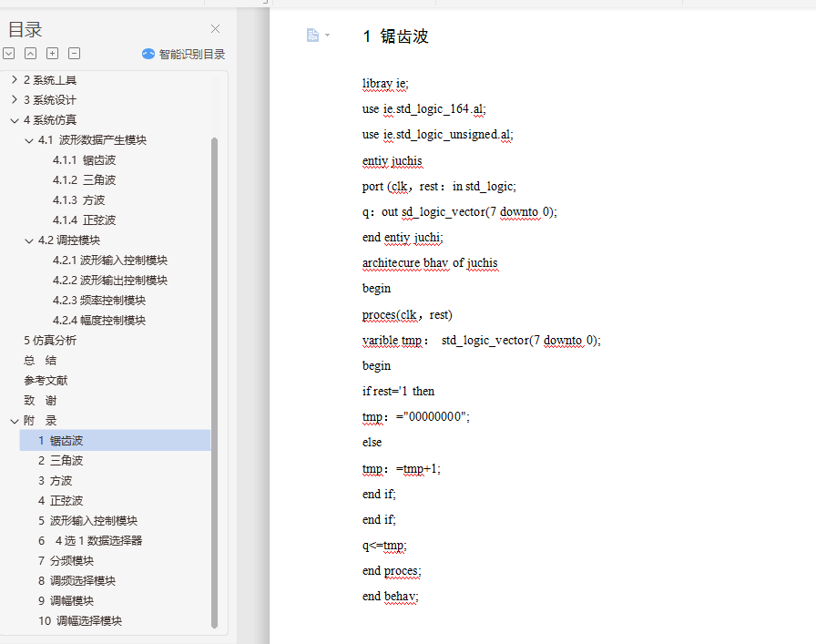Go to appendix item 6 4选1数据选择器

(x=90, y=541)
